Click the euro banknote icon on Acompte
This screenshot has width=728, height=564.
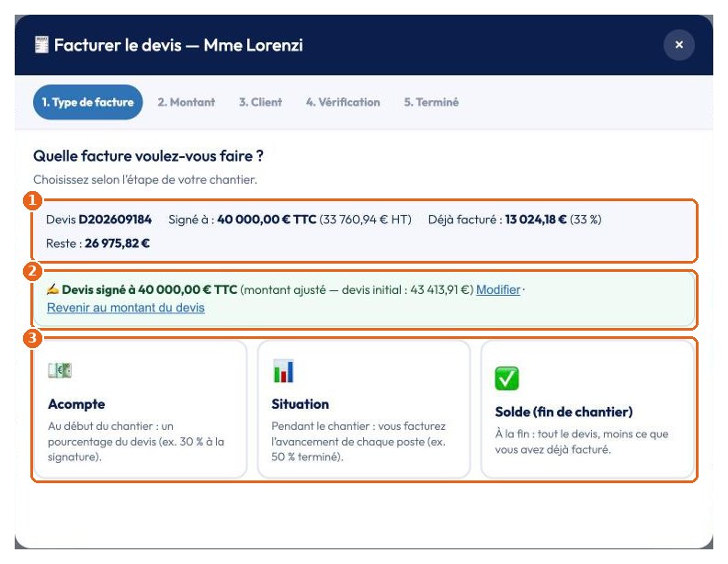pyautogui.click(x=60, y=370)
